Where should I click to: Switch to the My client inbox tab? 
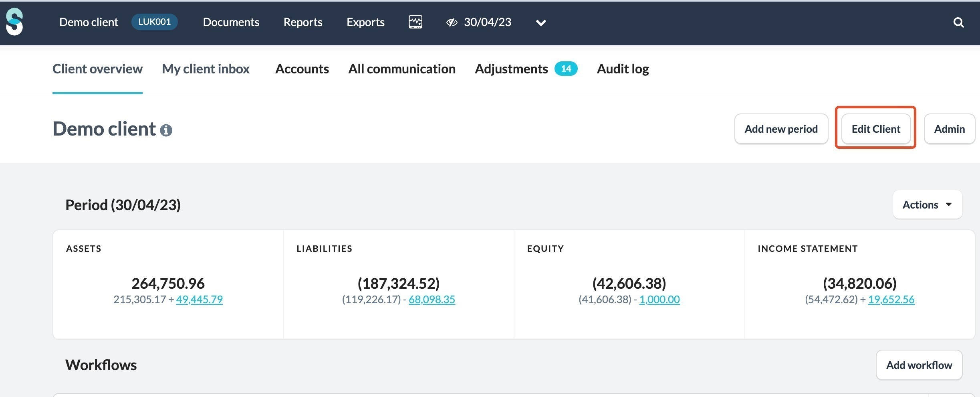coord(206,69)
